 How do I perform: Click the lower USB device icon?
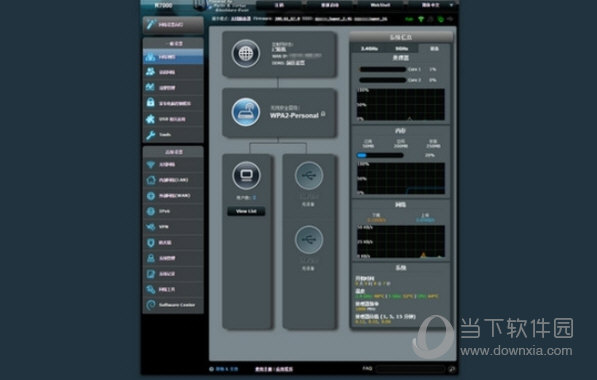tap(309, 239)
